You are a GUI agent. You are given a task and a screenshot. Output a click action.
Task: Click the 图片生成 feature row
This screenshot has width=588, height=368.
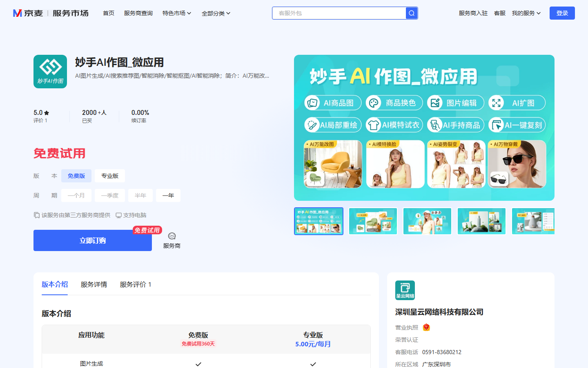click(206, 364)
